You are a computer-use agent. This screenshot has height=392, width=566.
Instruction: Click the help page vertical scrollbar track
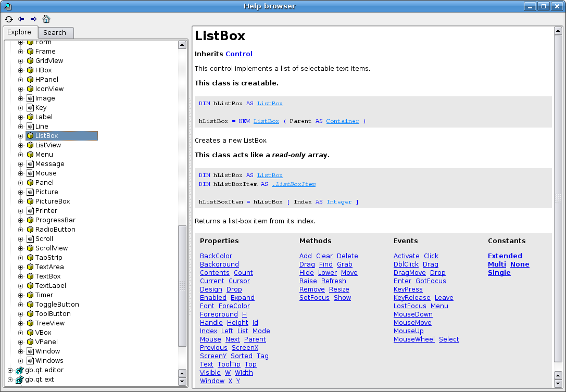558,198
